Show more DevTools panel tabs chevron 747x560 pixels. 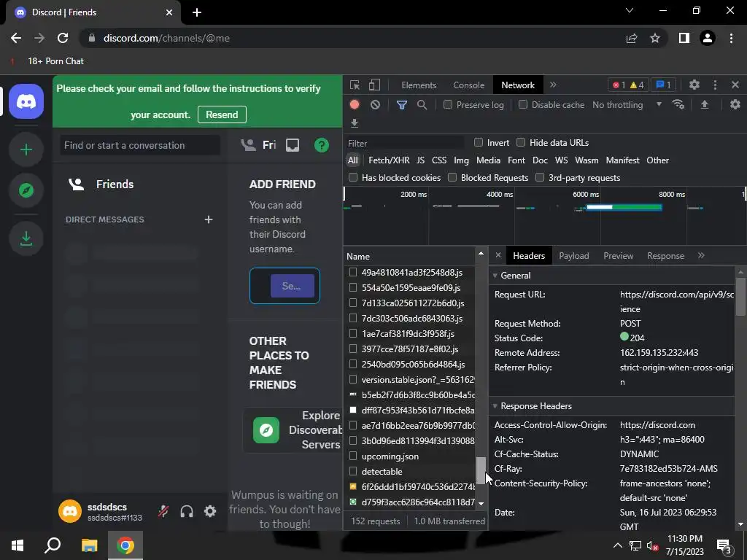point(553,85)
